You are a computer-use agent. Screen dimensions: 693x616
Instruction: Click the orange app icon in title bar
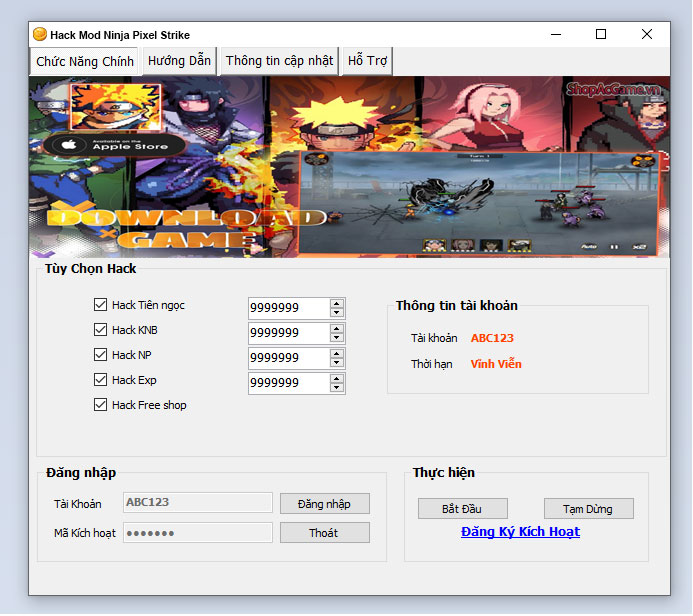tap(40, 34)
